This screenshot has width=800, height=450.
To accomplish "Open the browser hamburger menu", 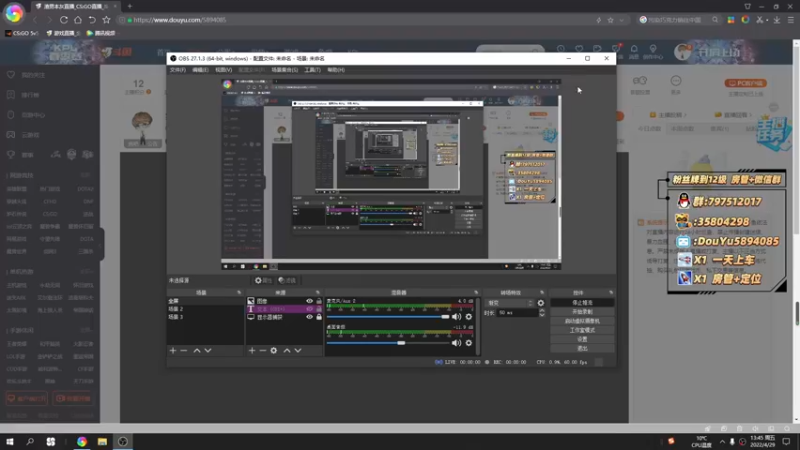I will click(x=791, y=20).
